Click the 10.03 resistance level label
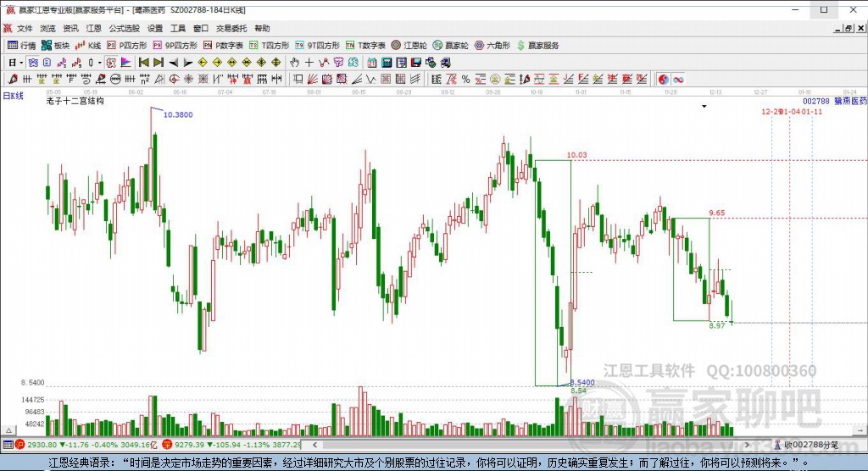The height and width of the screenshot is (471, 868). coord(576,155)
